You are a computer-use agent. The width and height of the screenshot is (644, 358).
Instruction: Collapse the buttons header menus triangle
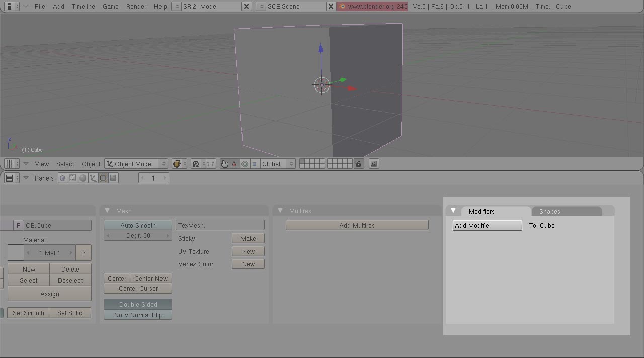click(26, 178)
